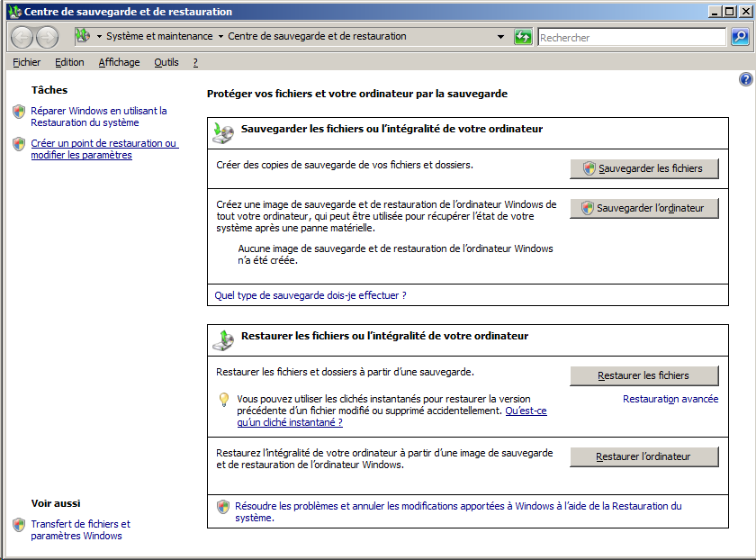
Task: Open Quel type de sauvegarde dois-je effectuer link
Action: pos(310,295)
